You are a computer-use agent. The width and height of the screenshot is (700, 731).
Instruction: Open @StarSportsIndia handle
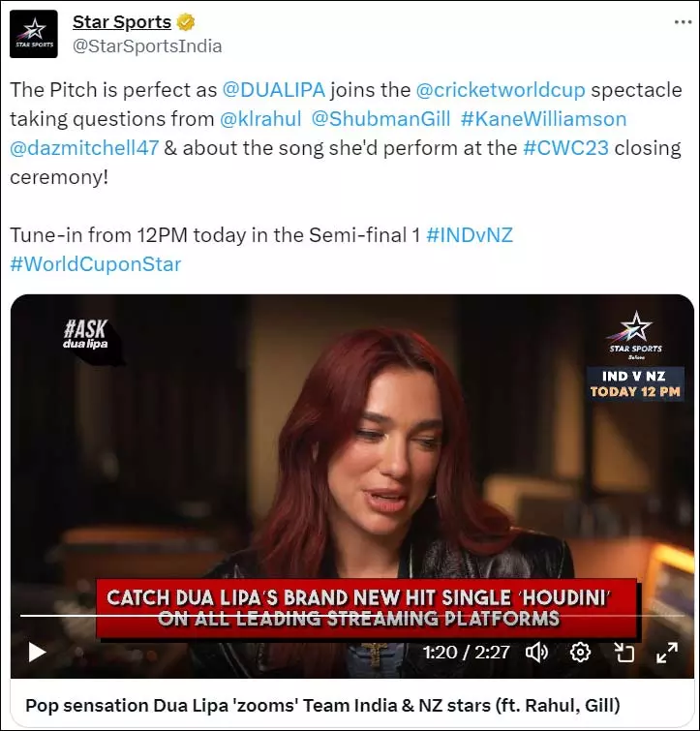(x=147, y=46)
